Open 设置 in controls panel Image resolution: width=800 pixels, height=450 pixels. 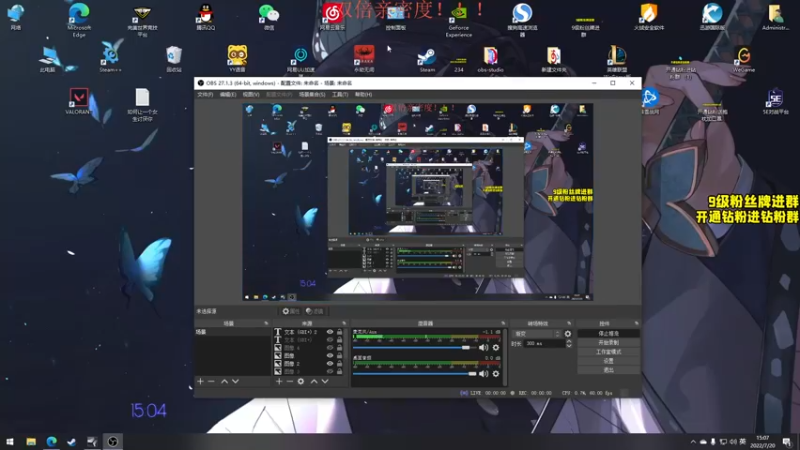[x=609, y=361]
